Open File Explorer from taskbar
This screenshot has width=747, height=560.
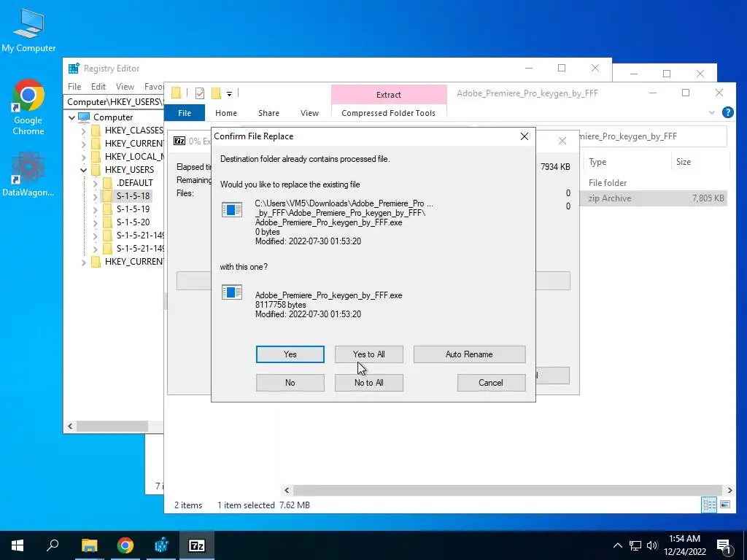tap(89, 545)
